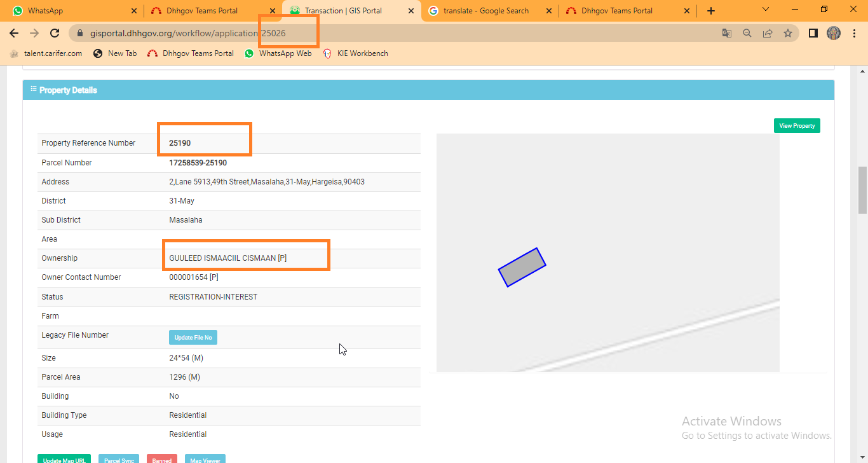The image size is (868, 463).
Task: Open the New Tab bookmark
Action: click(x=115, y=53)
